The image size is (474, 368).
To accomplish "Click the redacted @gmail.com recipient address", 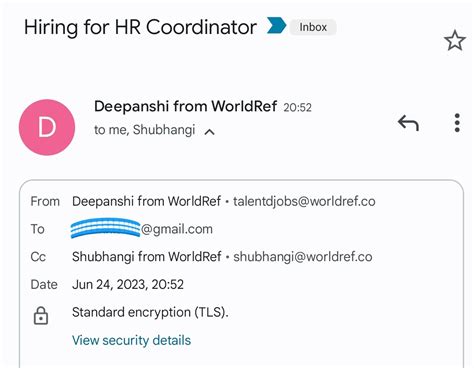I will pos(142,229).
